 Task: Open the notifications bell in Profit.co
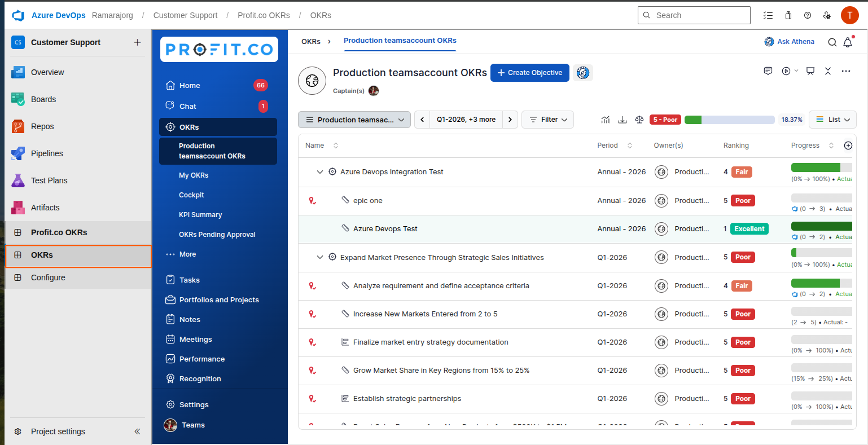coord(848,42)
